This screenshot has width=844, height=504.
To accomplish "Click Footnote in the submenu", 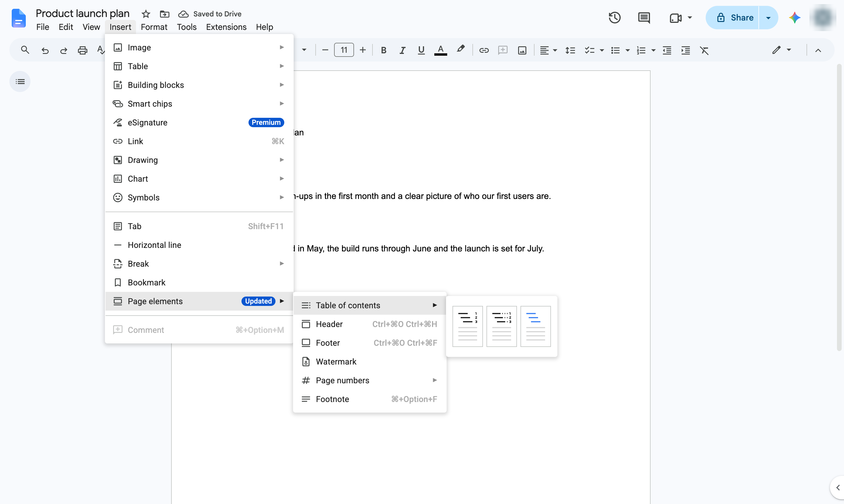I will (370, 399).
